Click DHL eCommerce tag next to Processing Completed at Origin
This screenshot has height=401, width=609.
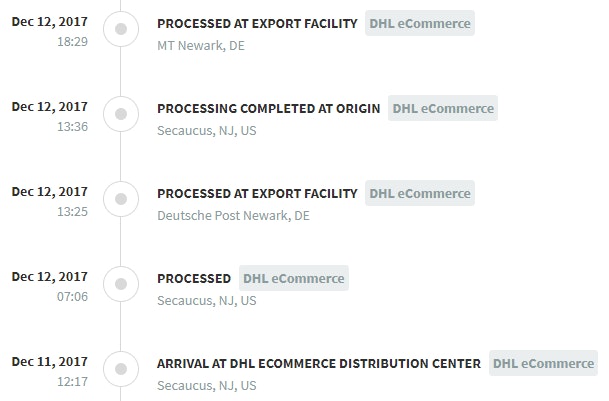pyautogui.click(x=443, y=108)
